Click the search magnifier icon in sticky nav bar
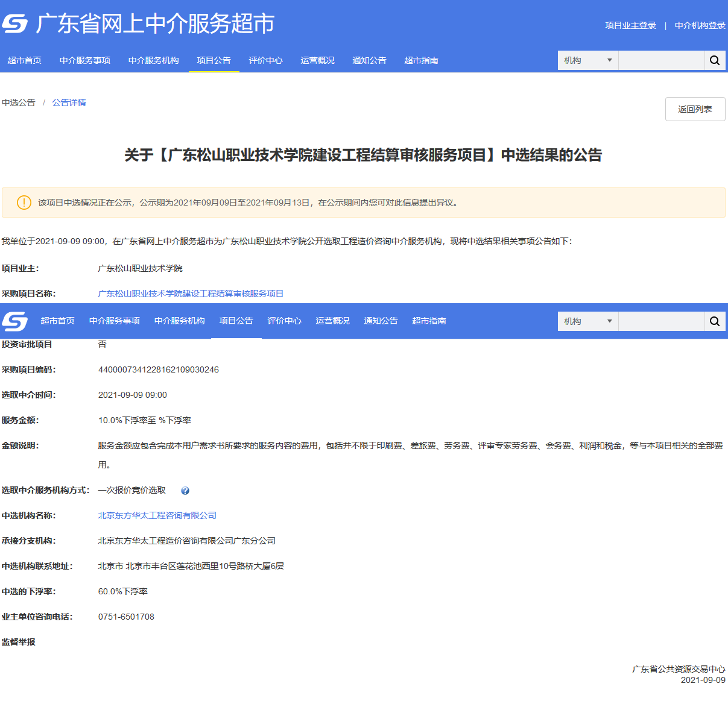Screen dimensions: 728x701 pyautogui.click(x=715, y=321)
